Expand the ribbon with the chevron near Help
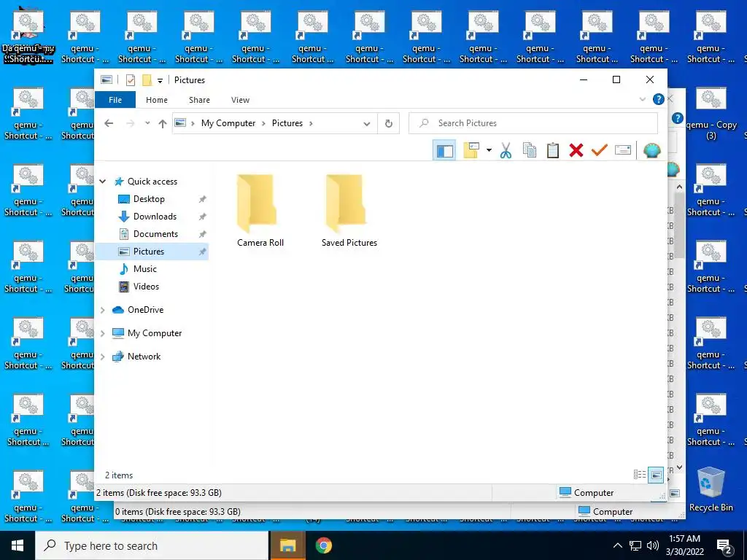The image size is (747, 560). coord(642,99)
